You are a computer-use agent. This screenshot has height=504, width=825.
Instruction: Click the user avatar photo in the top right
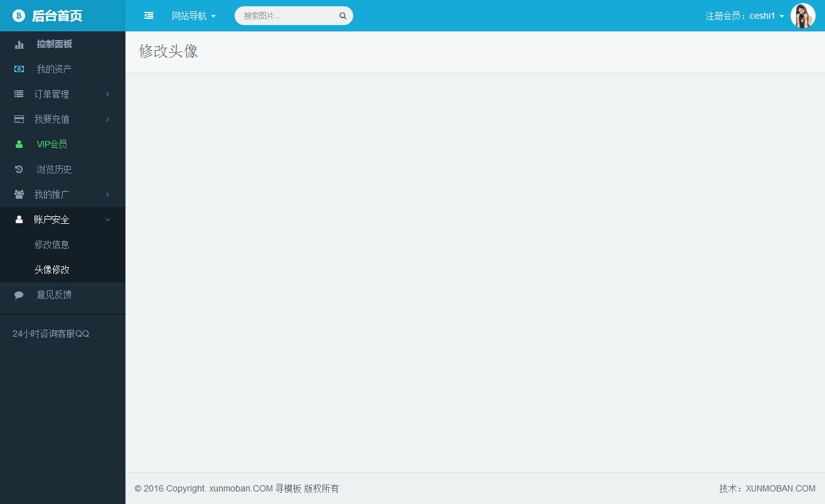coord(802,16)
